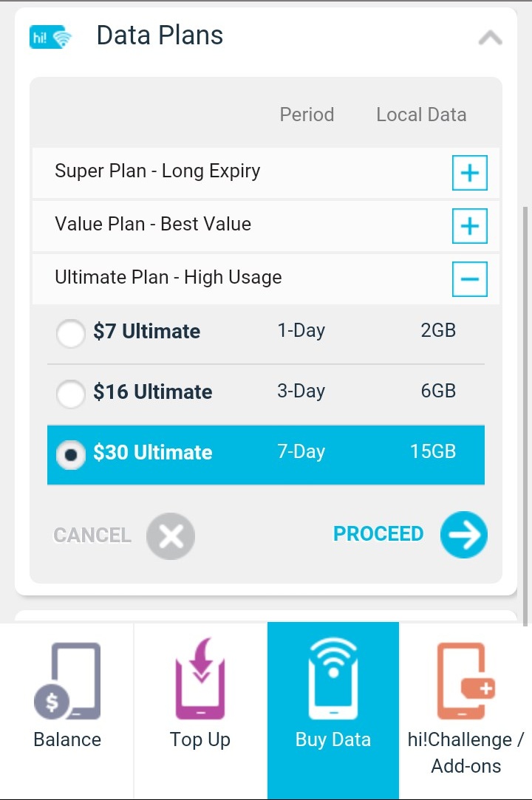The image size is (532, 800).
Task: Select the $16 Ultimate radio button
Action: (x=70, y=394)
